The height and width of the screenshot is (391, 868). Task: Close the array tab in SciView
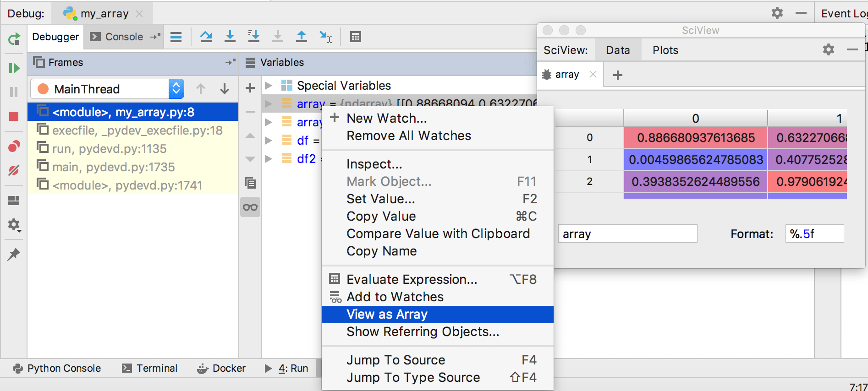click(593, 74)
